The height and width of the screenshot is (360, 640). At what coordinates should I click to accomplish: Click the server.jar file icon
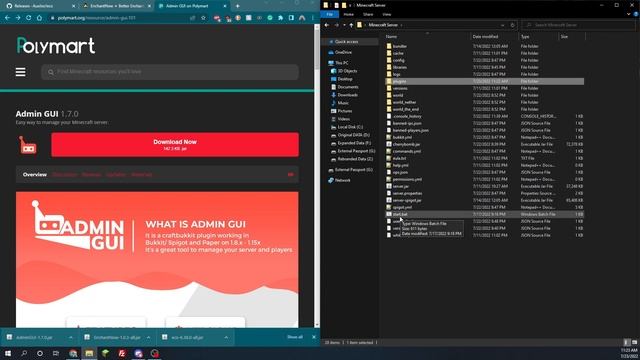[389, 186]
